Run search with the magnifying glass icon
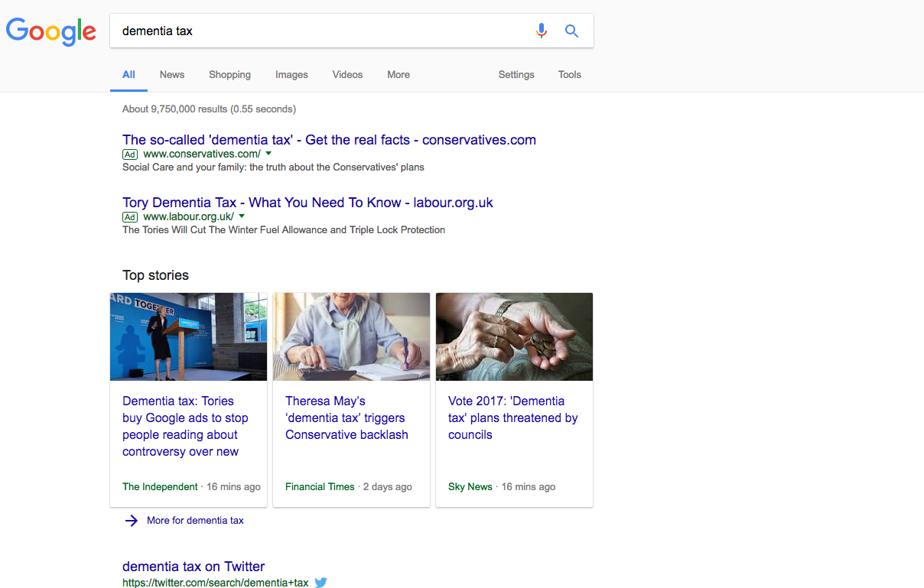 tap(571, 31)
